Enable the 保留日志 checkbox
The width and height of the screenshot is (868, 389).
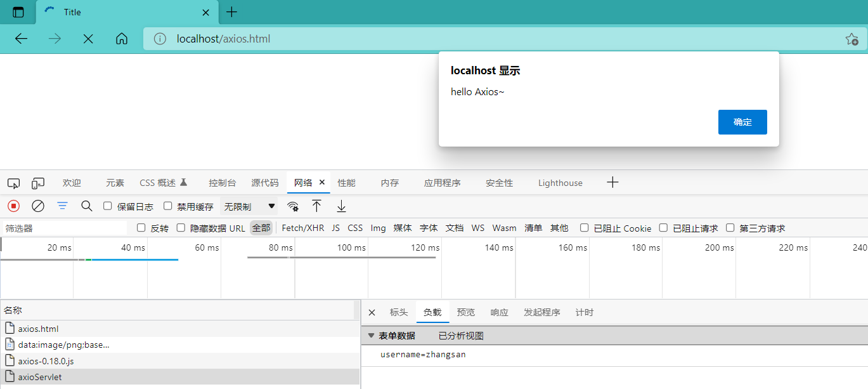click(x=108, y=206)
